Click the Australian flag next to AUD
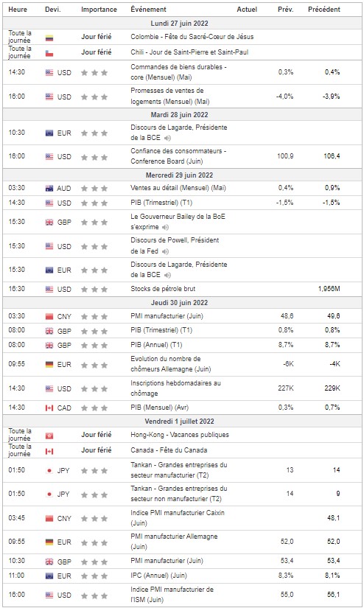Image resolution: width=364 pixels, height=608 pixels. (49, 189)
